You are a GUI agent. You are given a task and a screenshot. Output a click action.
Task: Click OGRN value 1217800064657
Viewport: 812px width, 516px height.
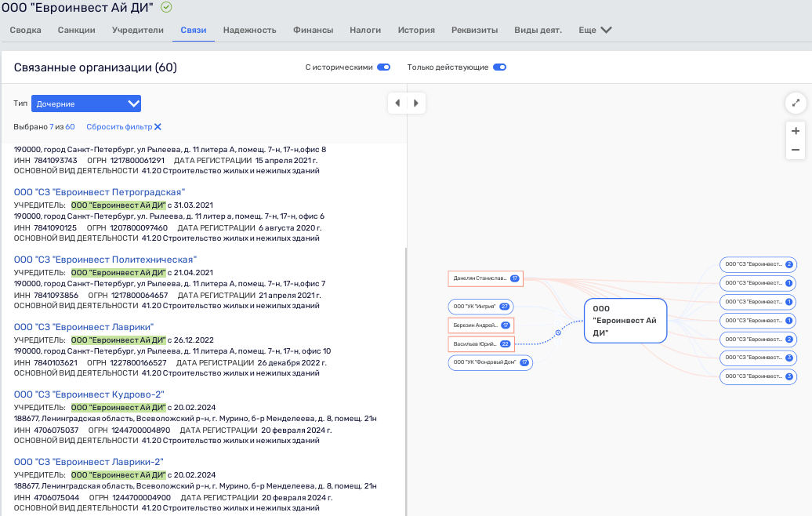pos(140,296)
